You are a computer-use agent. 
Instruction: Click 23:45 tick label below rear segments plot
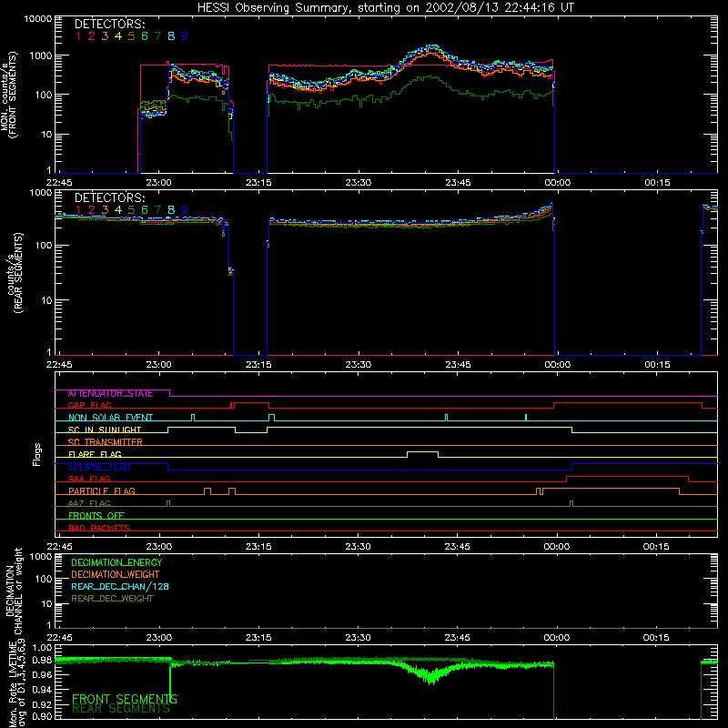pos(458,365)
